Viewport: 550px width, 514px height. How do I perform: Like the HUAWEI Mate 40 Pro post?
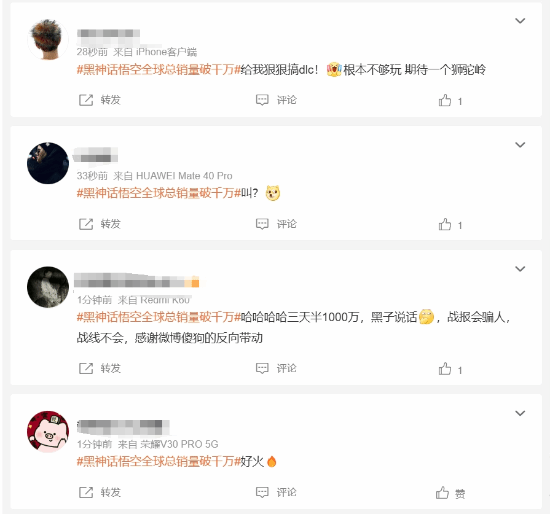coord(450,225)
